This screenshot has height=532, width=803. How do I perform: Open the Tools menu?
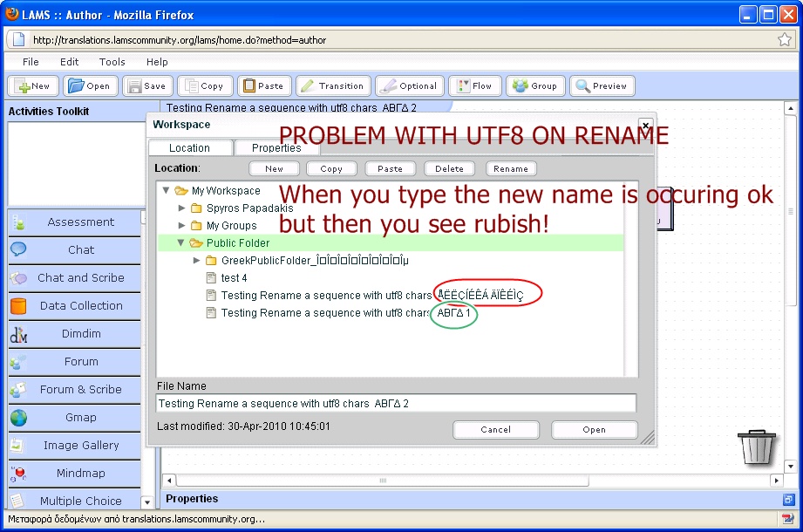(x=112, y=62)
